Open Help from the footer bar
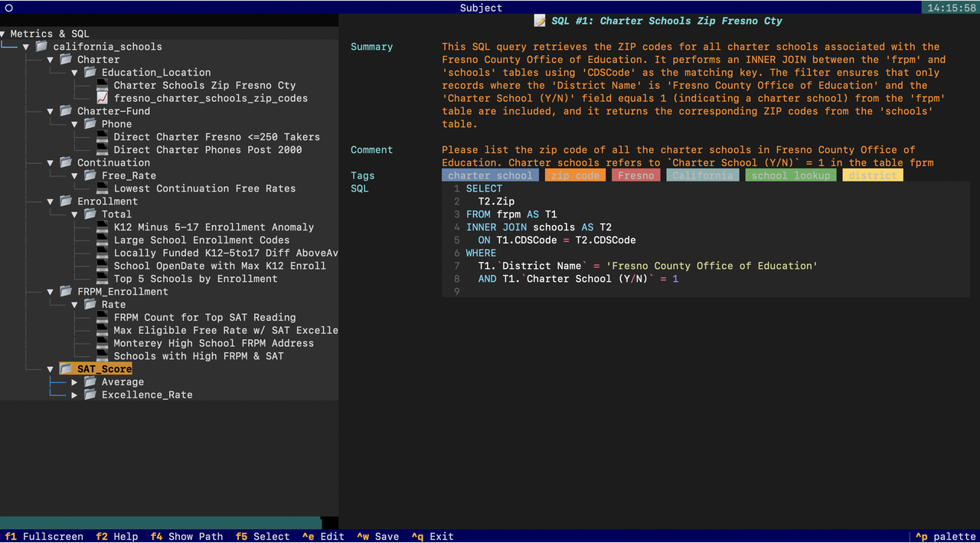Screen dimensions: 980x543 [116, 536]
